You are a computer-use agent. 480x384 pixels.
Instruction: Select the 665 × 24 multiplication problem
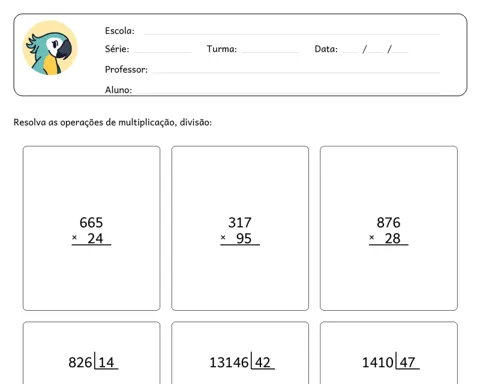coord(91,228)
